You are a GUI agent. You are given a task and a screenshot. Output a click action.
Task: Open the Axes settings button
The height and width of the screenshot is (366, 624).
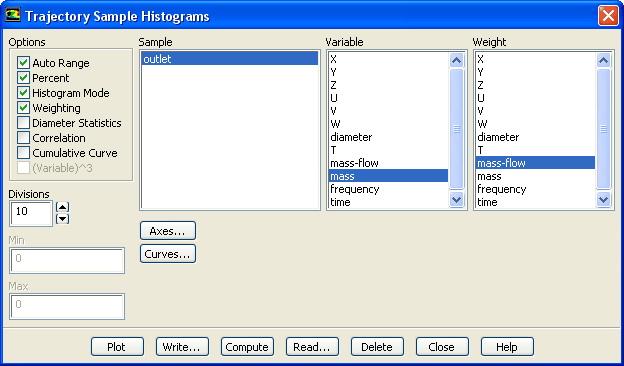tap(168, 231)
